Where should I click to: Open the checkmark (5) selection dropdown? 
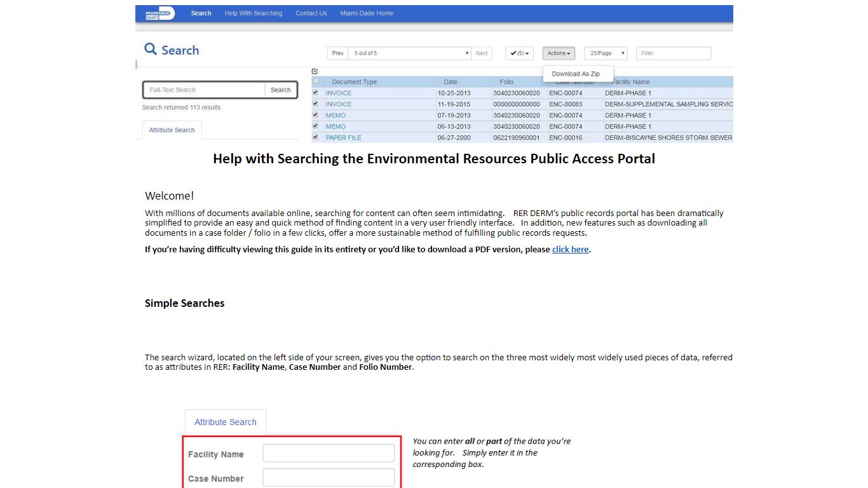point(520,53)
